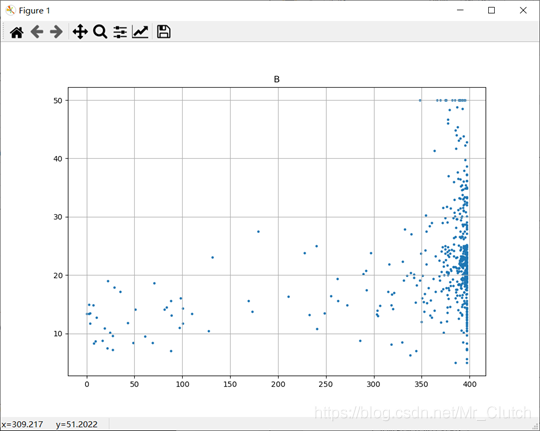
Task: Click the x=309.217 cursor coordinate readout
Action: [22, 424]
